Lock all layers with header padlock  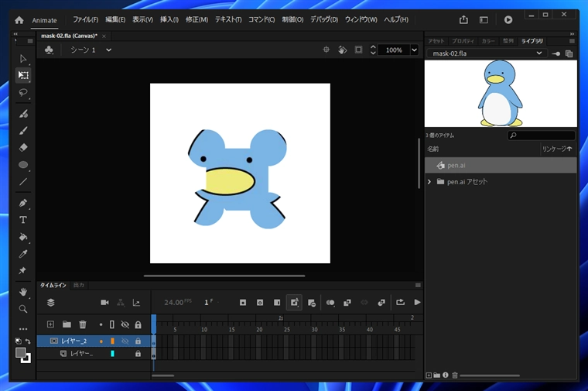(x=138, y=324)
